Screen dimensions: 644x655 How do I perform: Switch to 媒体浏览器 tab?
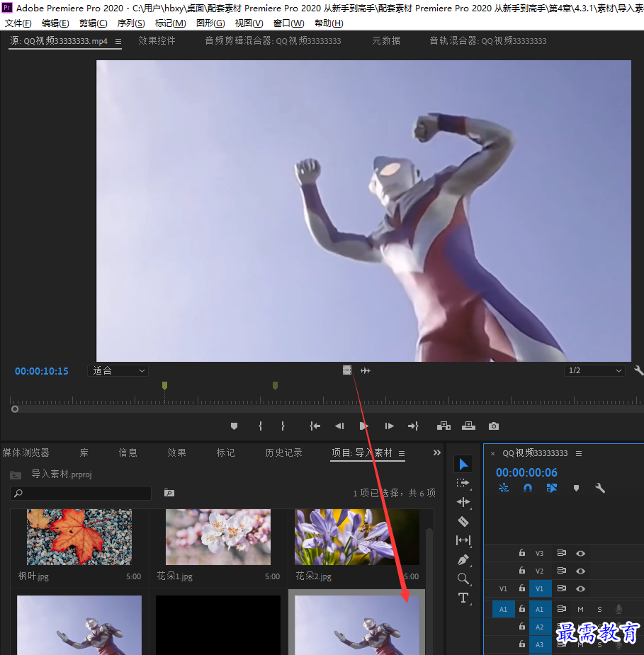pyautogui.click(x=26, y=452)
